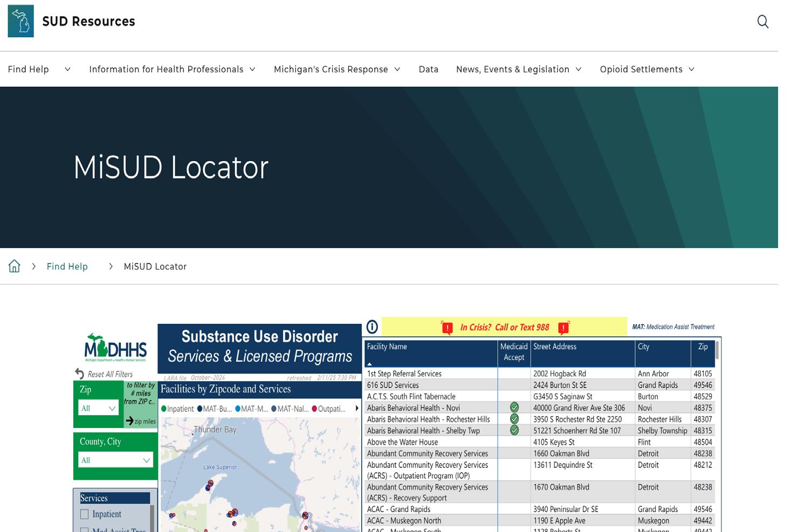The image size is (797, 532).
Task: Click the zip miles link text
Action: click(x=145, y=422)
